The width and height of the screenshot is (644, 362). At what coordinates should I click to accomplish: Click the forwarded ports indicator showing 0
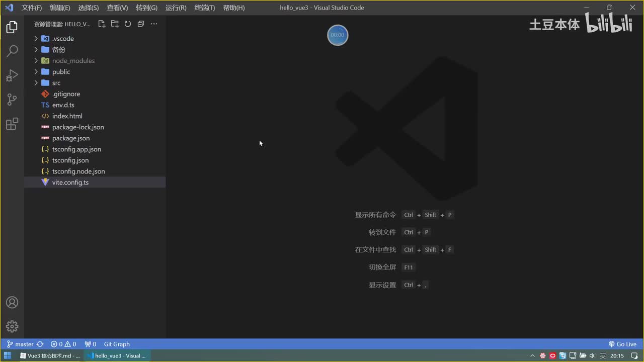click(91, 344)
